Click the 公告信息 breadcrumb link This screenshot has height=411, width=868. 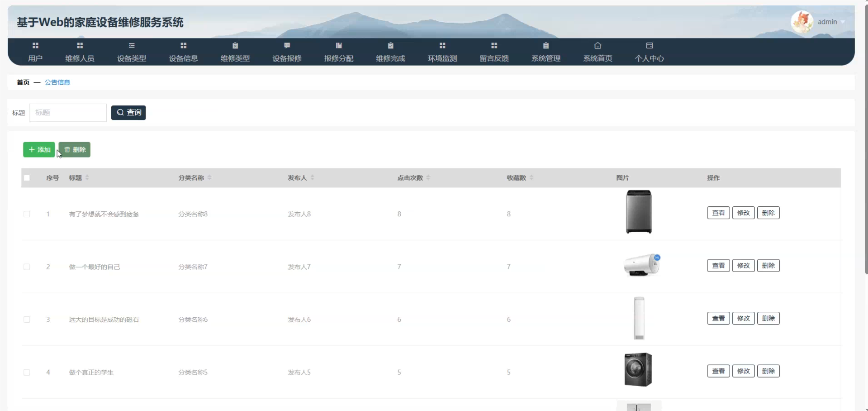point(57,82)
